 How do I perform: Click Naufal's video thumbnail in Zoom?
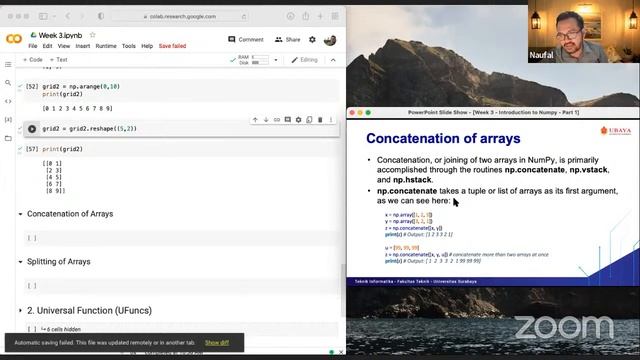click(584, 31)
